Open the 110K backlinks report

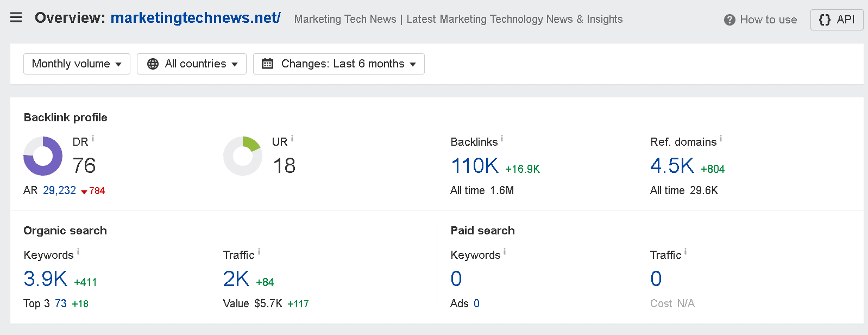[x=475, y=166]
